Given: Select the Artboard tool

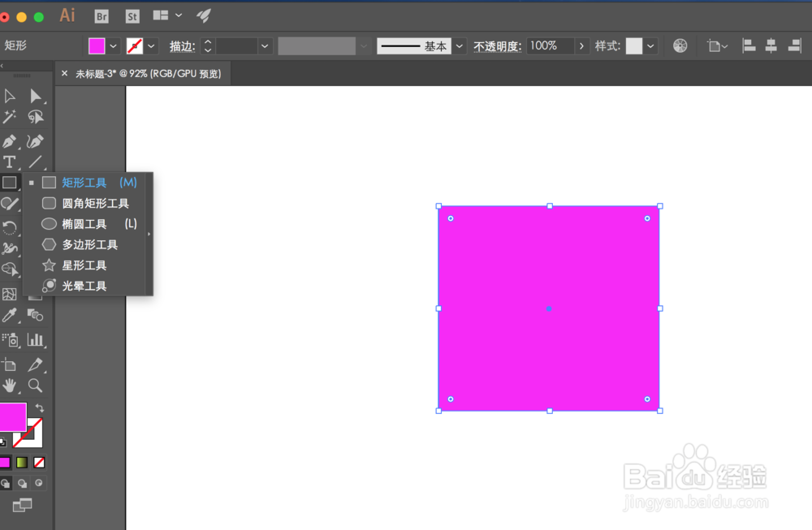Looking at the screenshot, I should 9,364.
